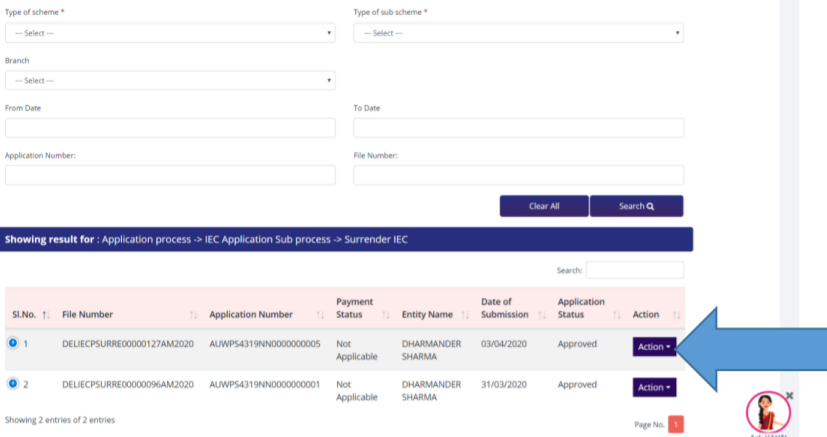Focus the Application Number field
Viewport: 827px width, 437px height.
click(x=170, y=175)
